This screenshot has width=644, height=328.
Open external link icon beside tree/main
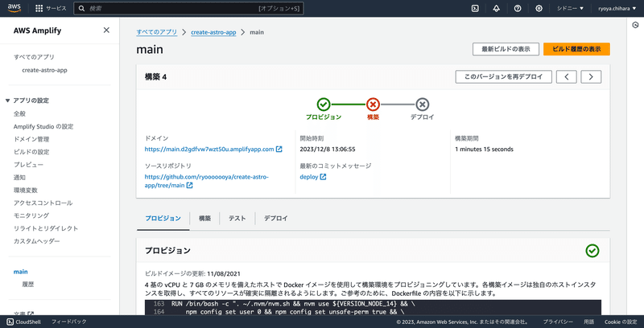point(189,186)
